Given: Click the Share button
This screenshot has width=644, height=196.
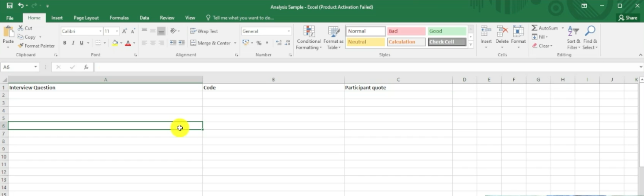Looking at the screenshot, I should 628,18.
